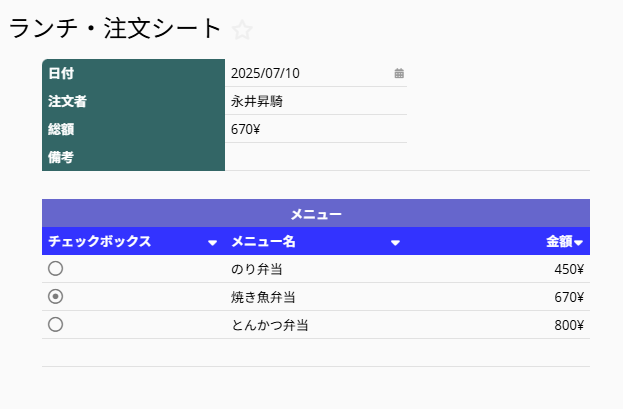The width and height of the screenshot is (623, 409).
Task: Open the チェックボックス column dropdown arrow
Action: point(213,242)
